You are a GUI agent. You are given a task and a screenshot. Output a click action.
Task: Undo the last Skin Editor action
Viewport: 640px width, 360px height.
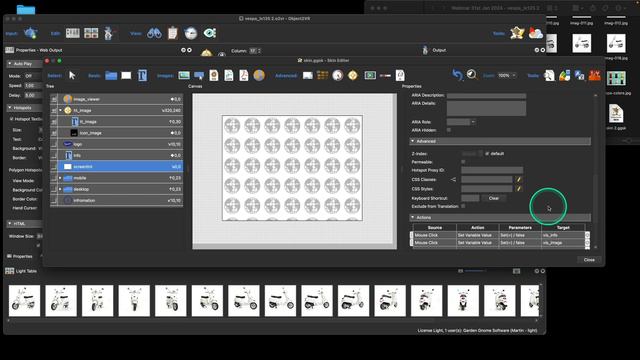[457, 75]
